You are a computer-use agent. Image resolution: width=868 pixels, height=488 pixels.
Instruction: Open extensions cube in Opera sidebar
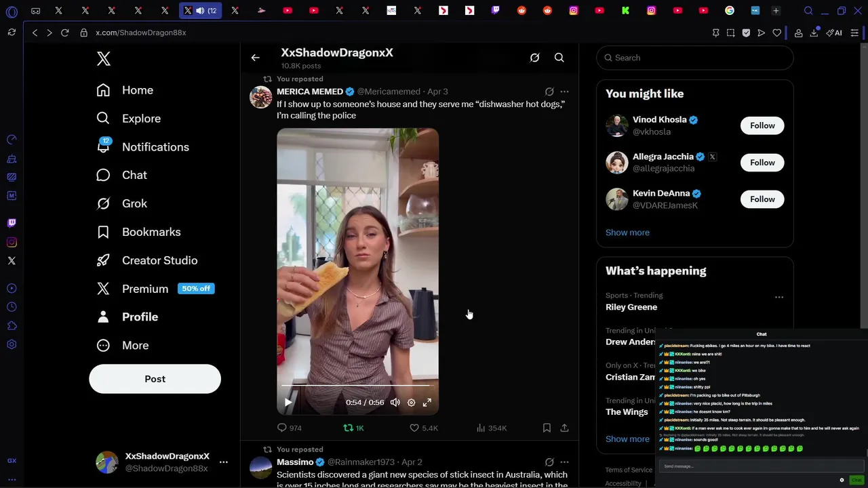click(12, 326)
